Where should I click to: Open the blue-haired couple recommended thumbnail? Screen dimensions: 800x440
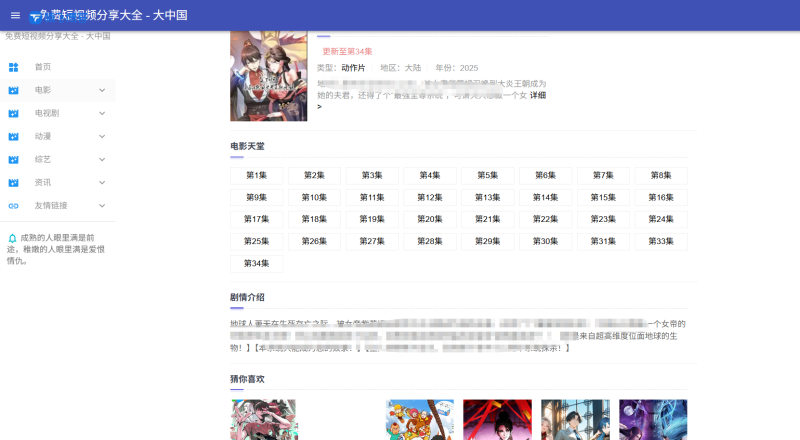[575, 420]
